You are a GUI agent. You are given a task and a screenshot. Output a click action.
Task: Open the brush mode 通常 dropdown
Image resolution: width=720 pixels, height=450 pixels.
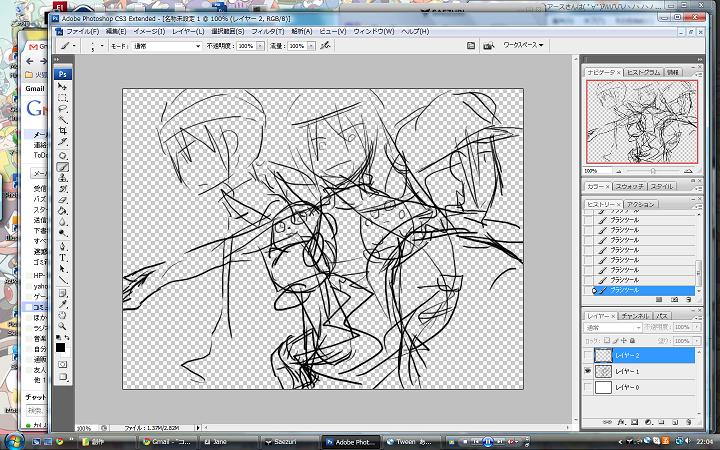pos(167,46)
